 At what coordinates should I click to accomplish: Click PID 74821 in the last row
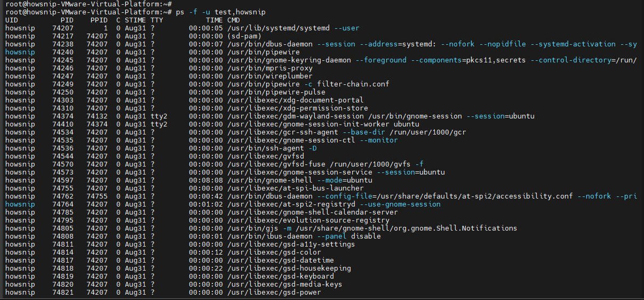(x=63, y=293)
